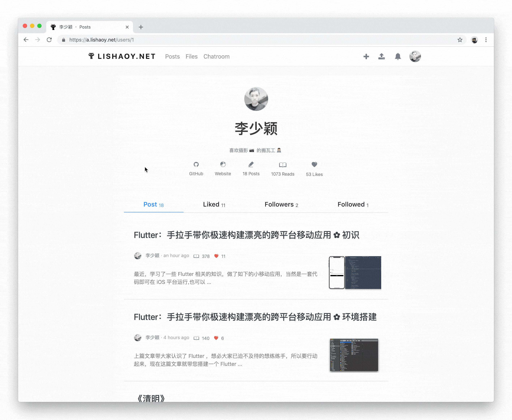Switch to the Followers 2 tab

click(x=281, y=204)
